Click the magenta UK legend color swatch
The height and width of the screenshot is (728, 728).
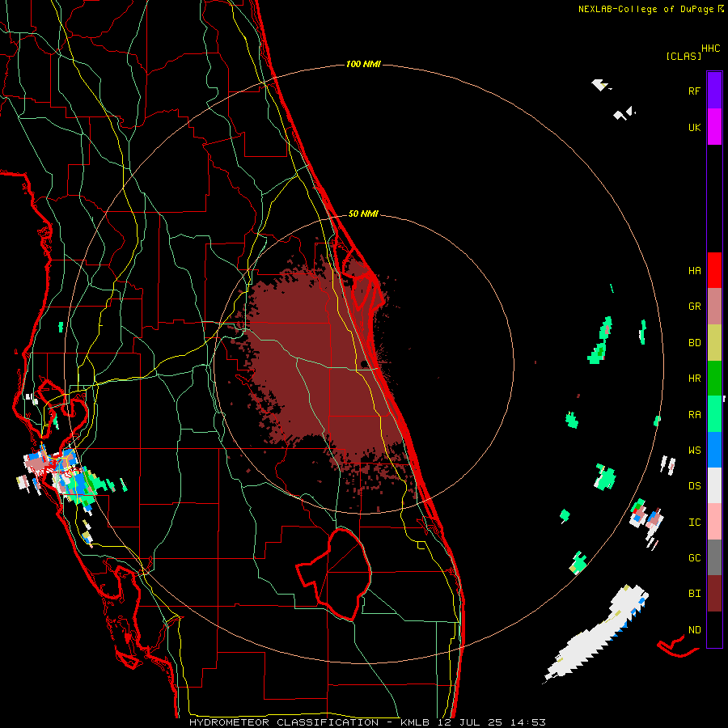click(x=714, y=127)
